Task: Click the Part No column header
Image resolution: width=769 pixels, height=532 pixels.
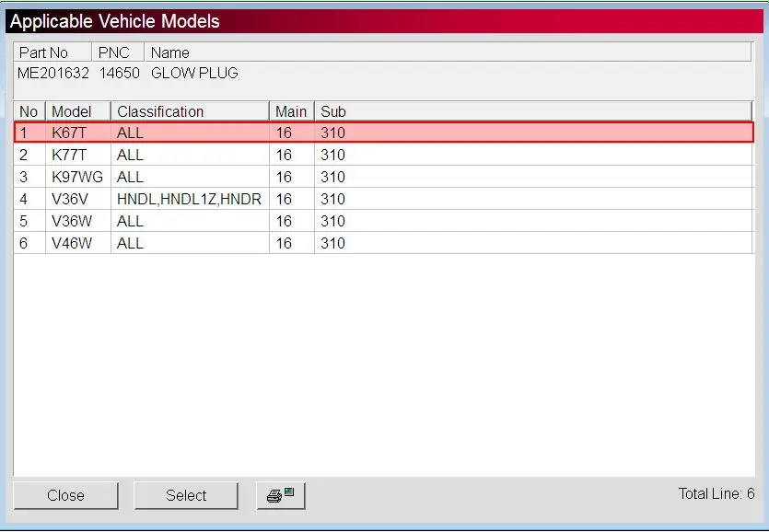Action: click(x=53, y=52)
